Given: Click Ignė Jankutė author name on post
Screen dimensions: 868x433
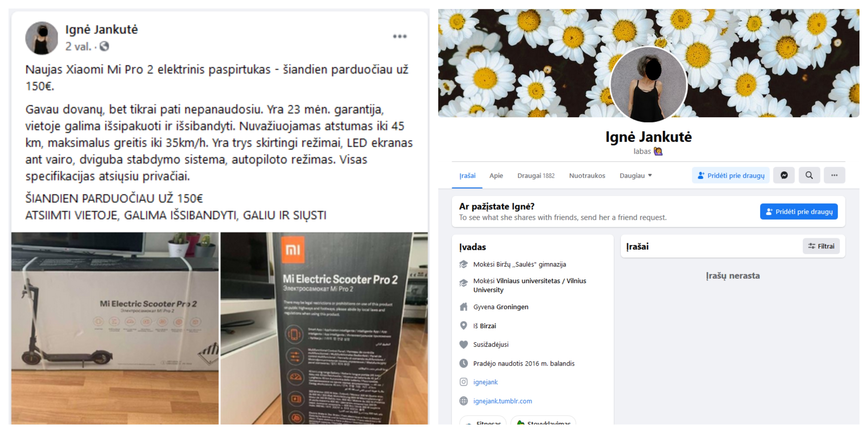Looking at the screenshot, I should tap(101, 30).
